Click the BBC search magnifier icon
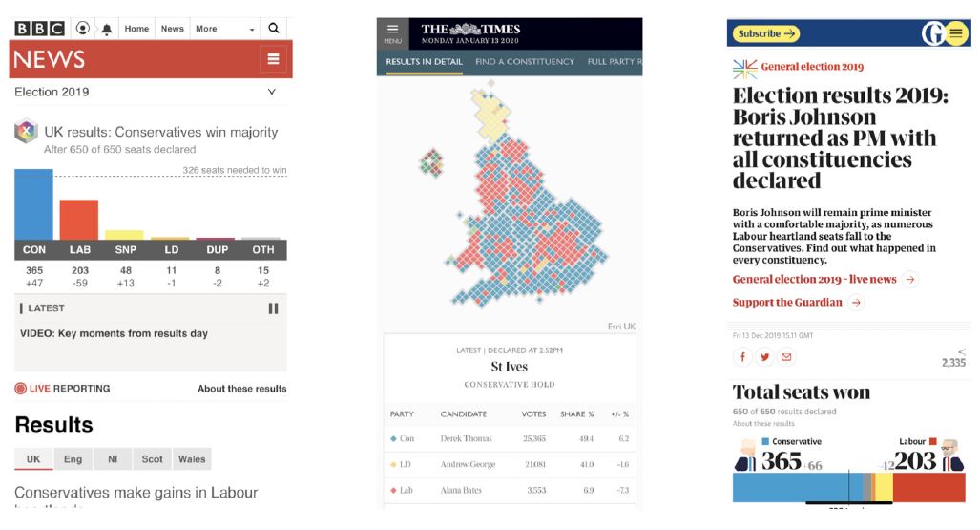The width and height of the screenshot is (980, 530). pyautogui.click(x=274, y=29)
